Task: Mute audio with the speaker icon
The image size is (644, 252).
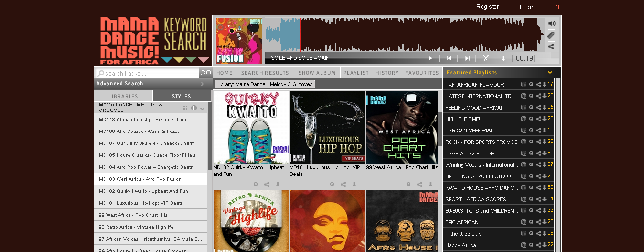Action: coord(552,23)
